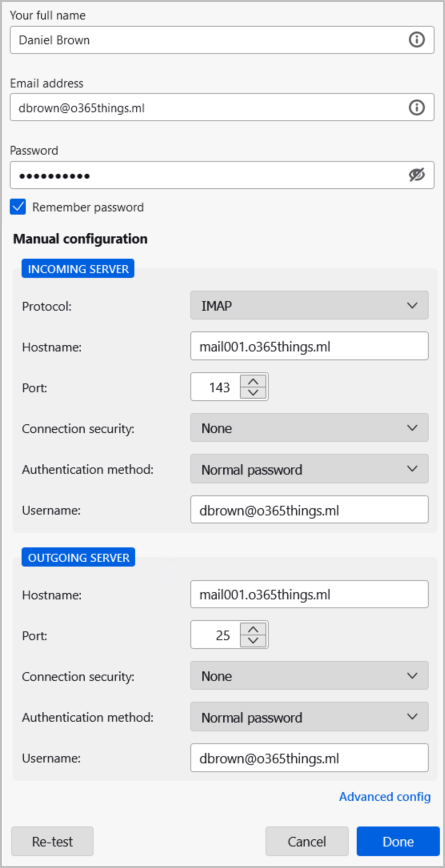Viewport: 445px width, 868px height.
Task: Toggle password visibility eye icon
Action: (x=416, y=175)
